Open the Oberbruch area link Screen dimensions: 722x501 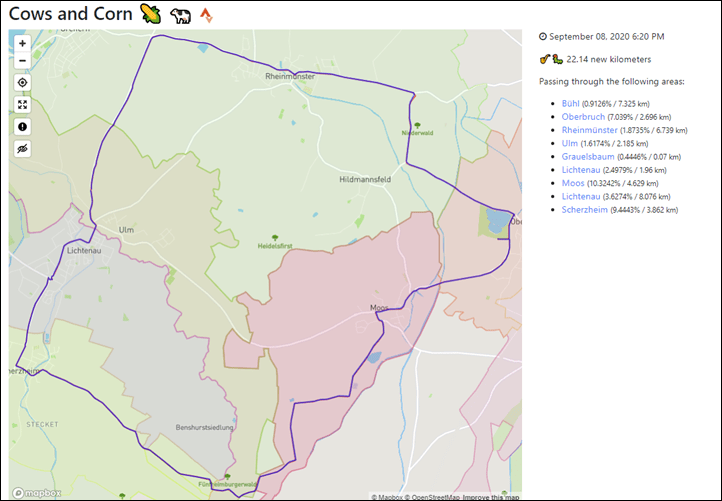pos(583,117)
